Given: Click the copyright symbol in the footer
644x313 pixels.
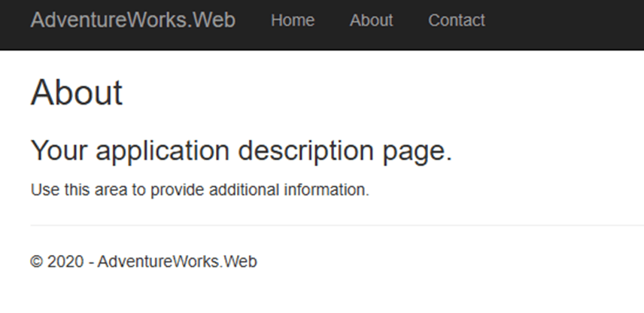Looking at the screenshot, I should (x=37, y=262).
